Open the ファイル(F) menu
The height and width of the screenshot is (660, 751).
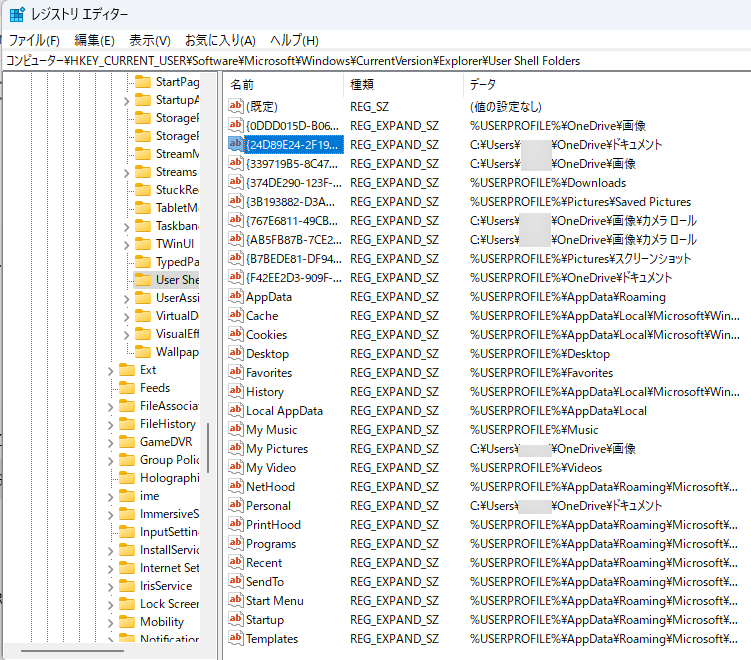pyautogui.click(x=34, y=40)
